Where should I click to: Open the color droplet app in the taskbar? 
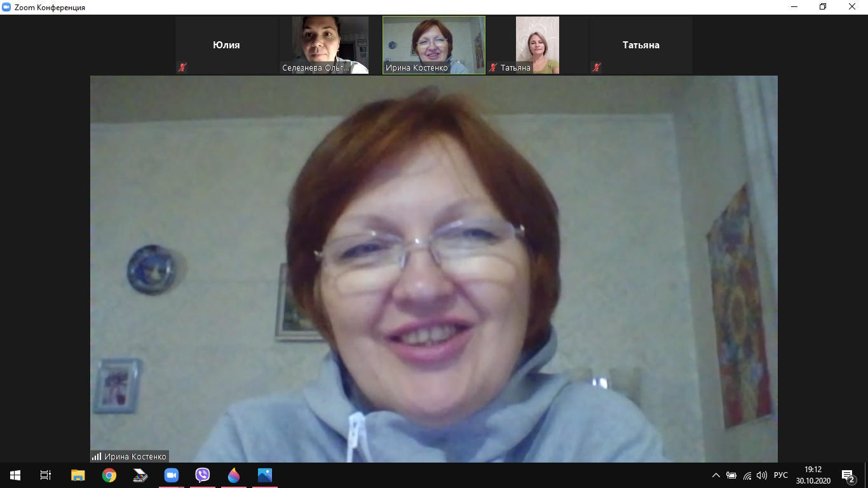click(x=234, y=475)
